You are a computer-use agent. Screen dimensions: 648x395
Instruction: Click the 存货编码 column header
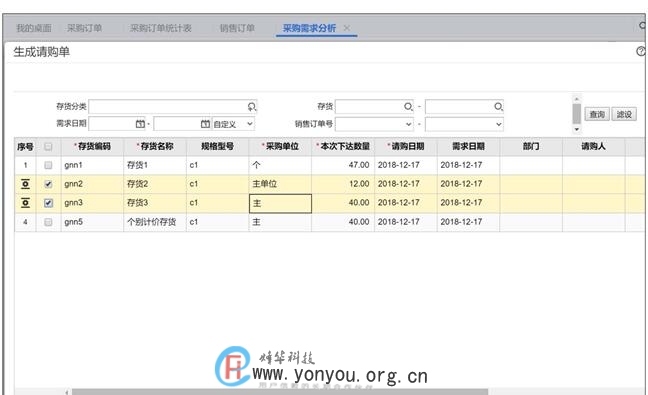click(92, 146)
